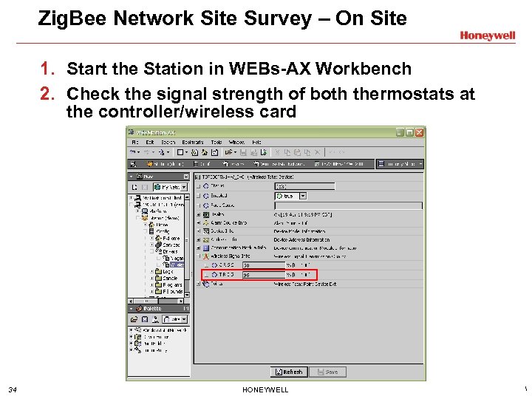Click the Config breadcrumb in path bar
The image size is (532, 399).
202,164
